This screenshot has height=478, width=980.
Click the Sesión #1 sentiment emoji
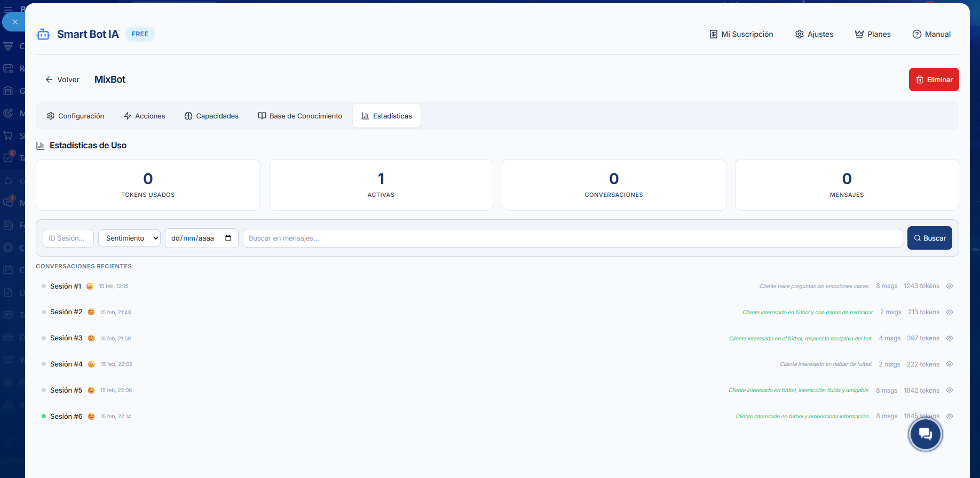(x=90, y=286)
